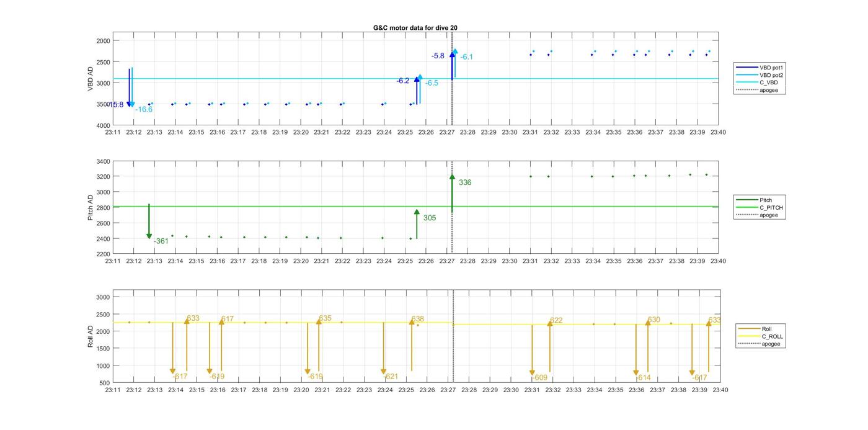Image resolution: width=868 pixels, height=430 pixels.
Task: Click the 617 label with no minus sign in Roll plot
Action: [x=228, y=320]
